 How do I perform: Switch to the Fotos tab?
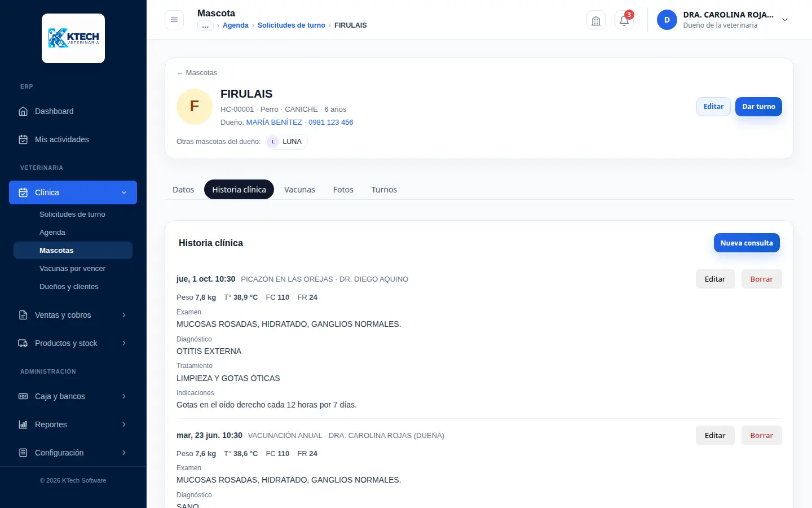pos(343,190)
